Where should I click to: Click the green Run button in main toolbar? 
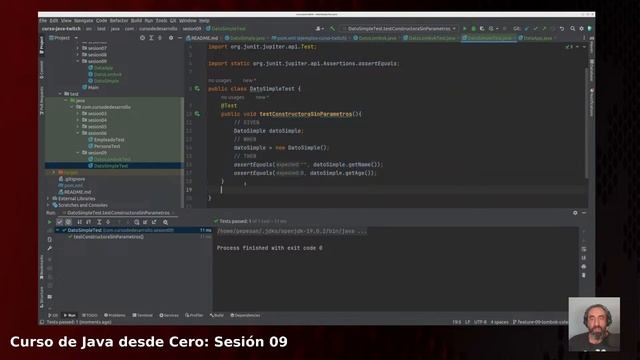(x=464, y=29)
